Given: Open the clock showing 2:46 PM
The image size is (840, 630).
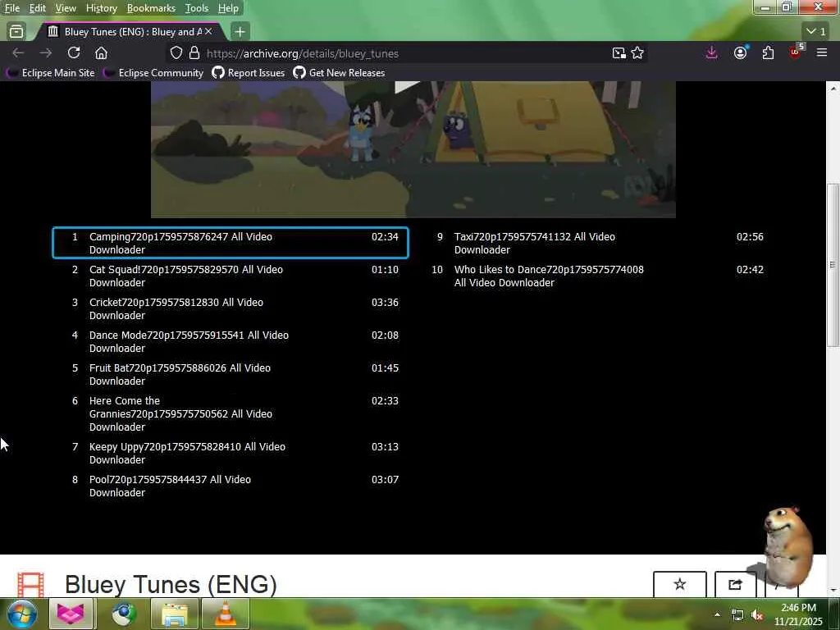Looking at the screenshot, I should pyautogui.click(x=798, y=614).
